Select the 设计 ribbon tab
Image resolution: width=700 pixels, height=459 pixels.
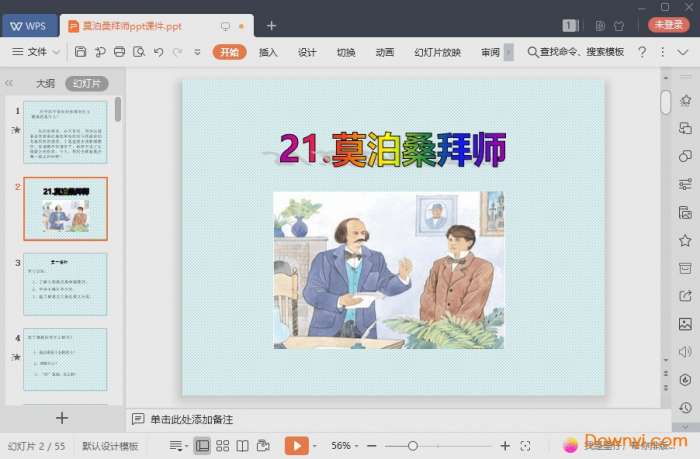click(307, 52)
